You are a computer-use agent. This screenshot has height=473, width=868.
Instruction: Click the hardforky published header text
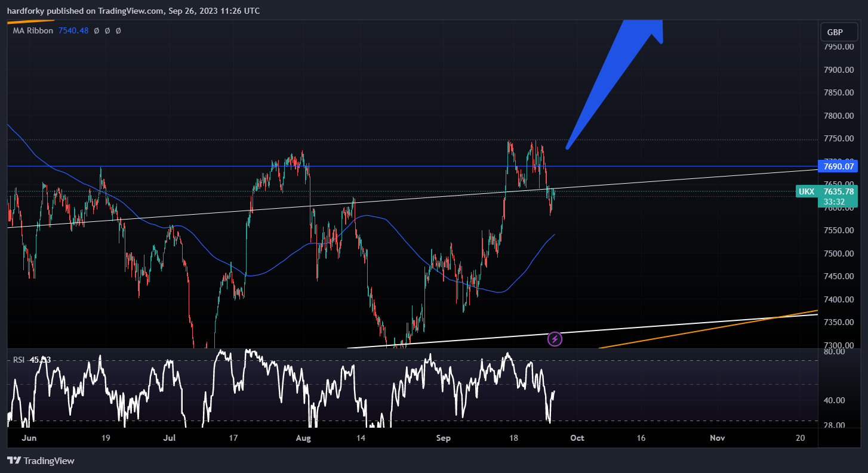click(x=133, y=11)
